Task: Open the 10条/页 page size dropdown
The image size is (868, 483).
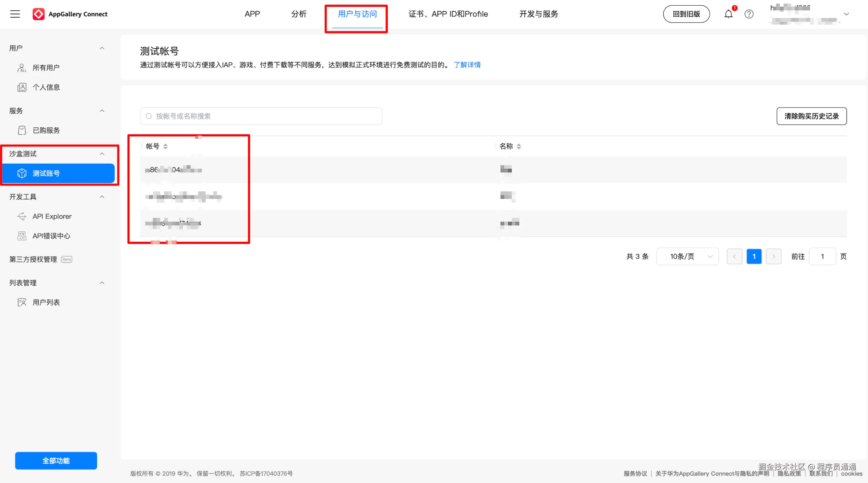Action: pos(688,256)
